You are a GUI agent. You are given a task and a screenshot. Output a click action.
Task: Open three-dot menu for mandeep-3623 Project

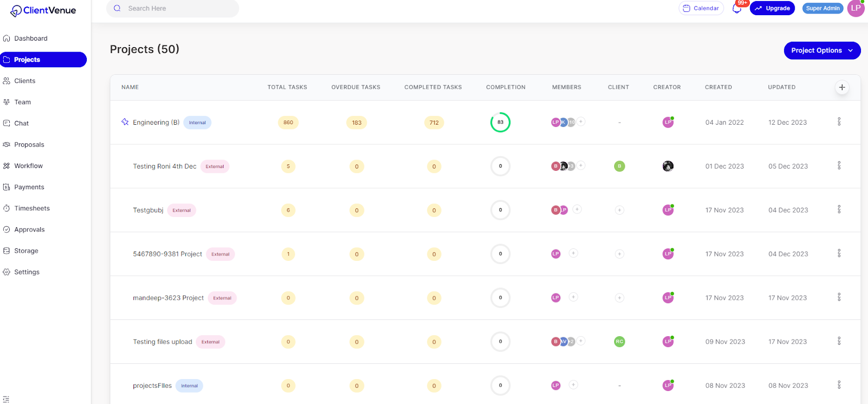click(839, 297)
